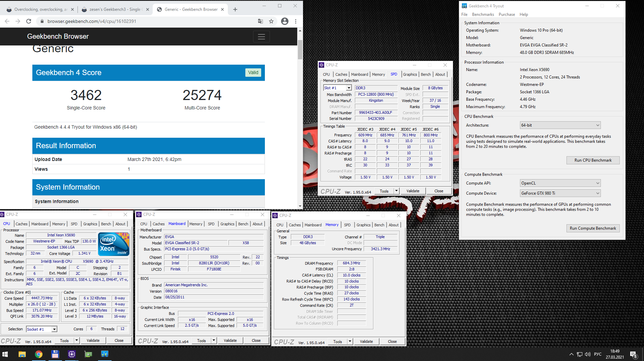Show hidden system tray icons
The width and height of the screenshot is (644, 361).
pos(571,354)
